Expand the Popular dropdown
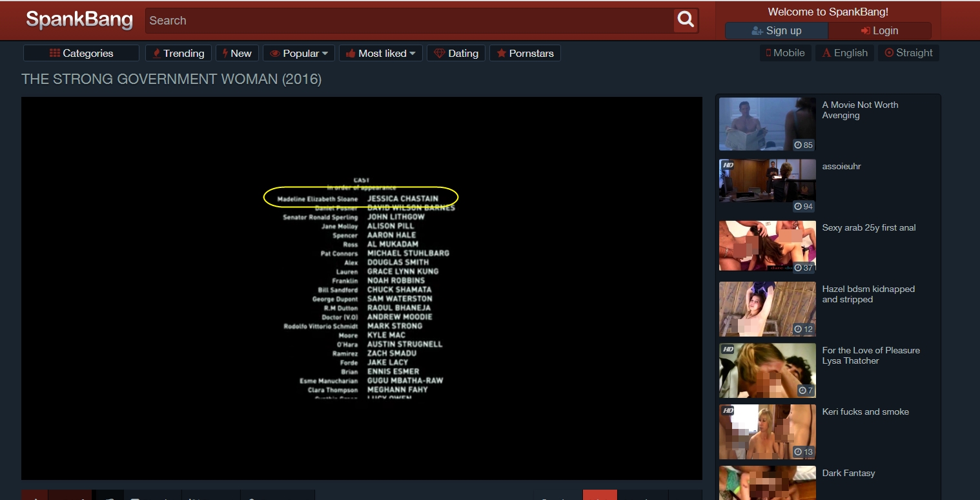 click(299, 53)
